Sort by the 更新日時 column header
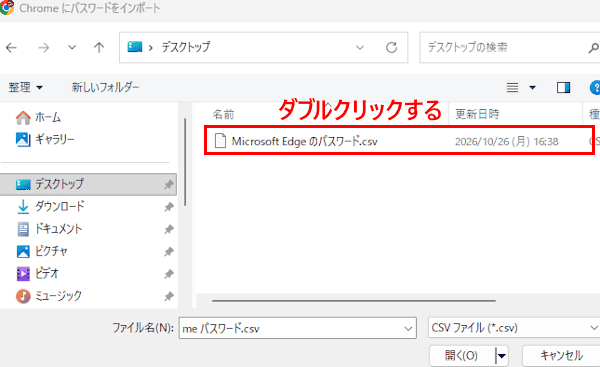The image size is (600, 367). [477, 114]
